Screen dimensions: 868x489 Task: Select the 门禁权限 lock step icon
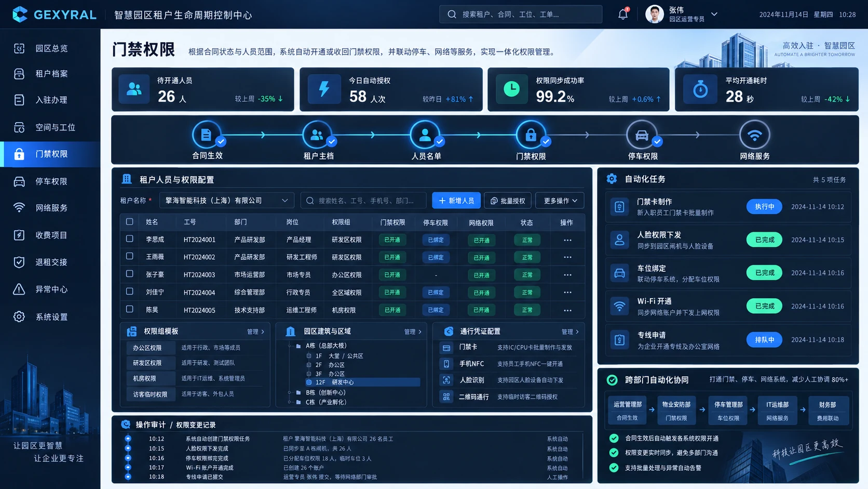(x=531, y=135)
